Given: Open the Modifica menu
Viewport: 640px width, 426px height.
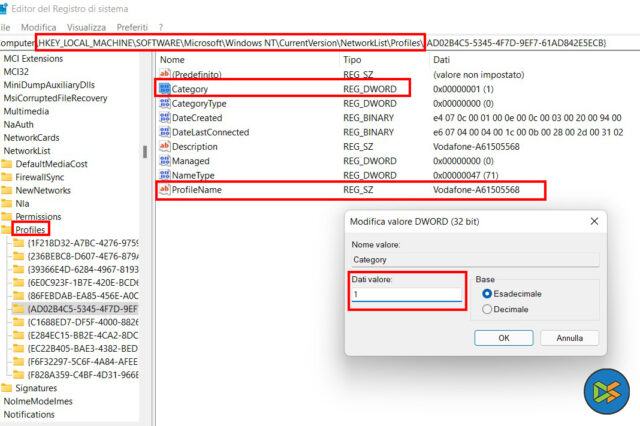Looking at the screenshot, I should pyautogui.click(x=38, y=27).
